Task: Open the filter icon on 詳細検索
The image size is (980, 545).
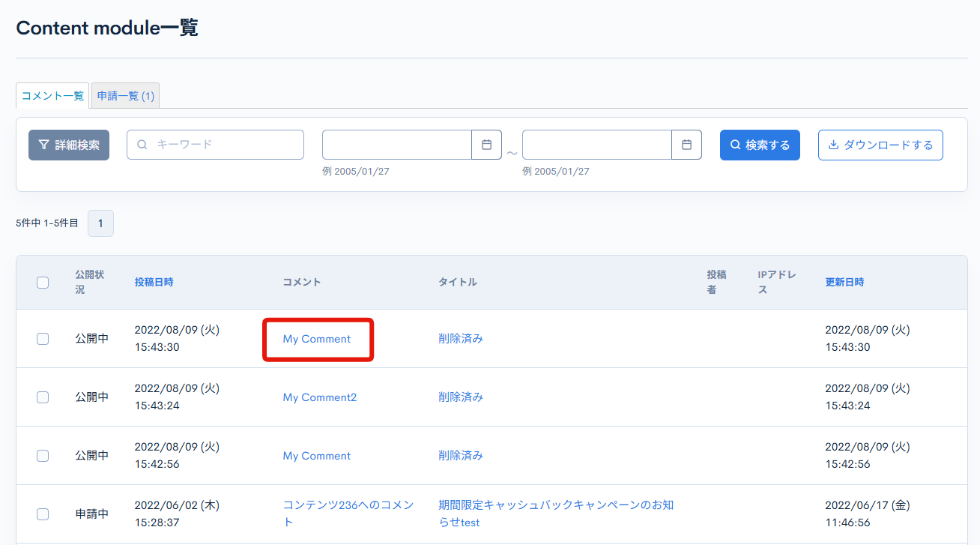Action: [45, 144]
